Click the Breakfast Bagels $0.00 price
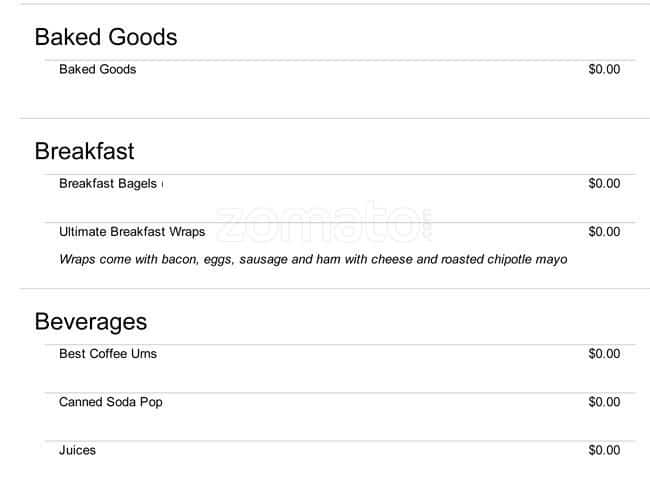 coord(604,184)
